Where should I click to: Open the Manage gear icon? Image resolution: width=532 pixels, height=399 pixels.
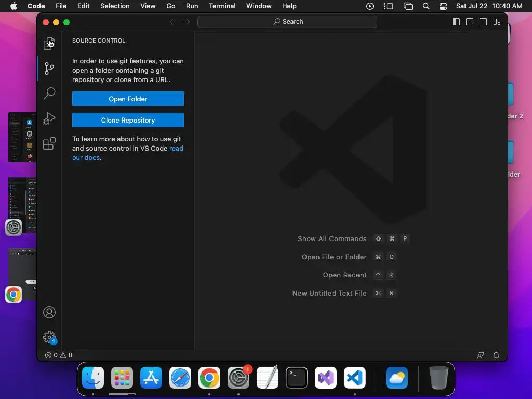point(49,338)
